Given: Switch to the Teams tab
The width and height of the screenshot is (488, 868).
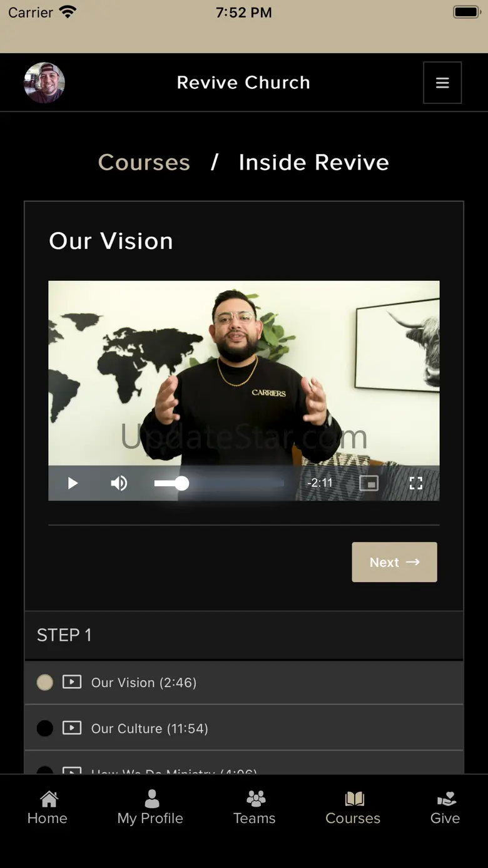Looking at the screenshot, I should click(255, 808).
